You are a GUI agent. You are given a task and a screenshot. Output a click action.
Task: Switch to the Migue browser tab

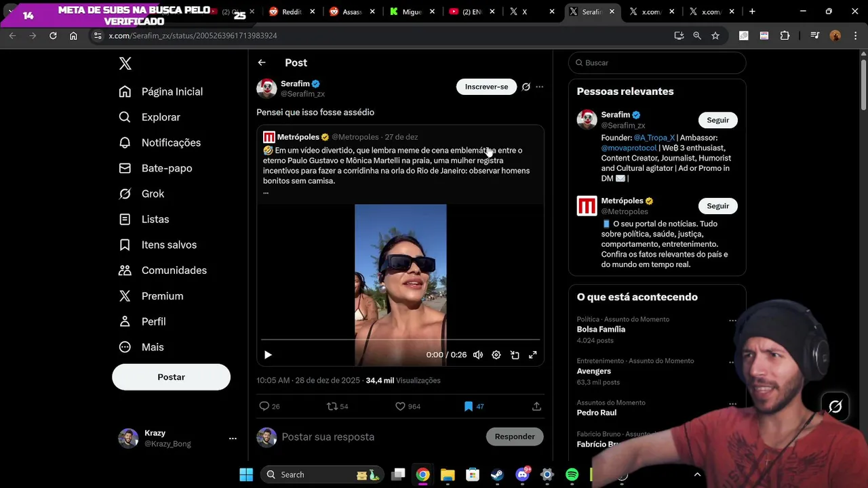[412, 12]
